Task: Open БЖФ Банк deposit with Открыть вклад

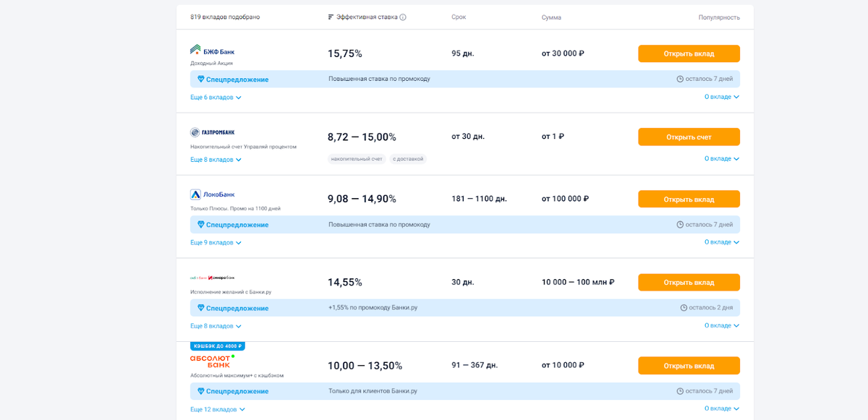Action: [689, 54]
